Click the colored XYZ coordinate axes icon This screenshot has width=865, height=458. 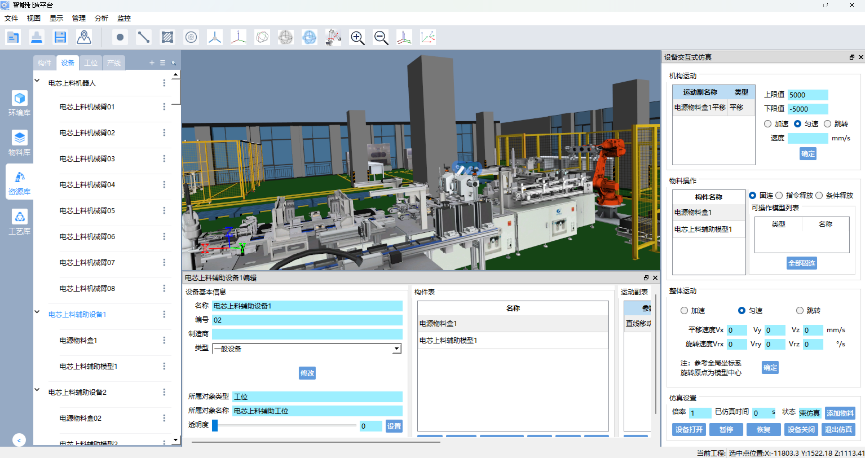coord(238,38)
